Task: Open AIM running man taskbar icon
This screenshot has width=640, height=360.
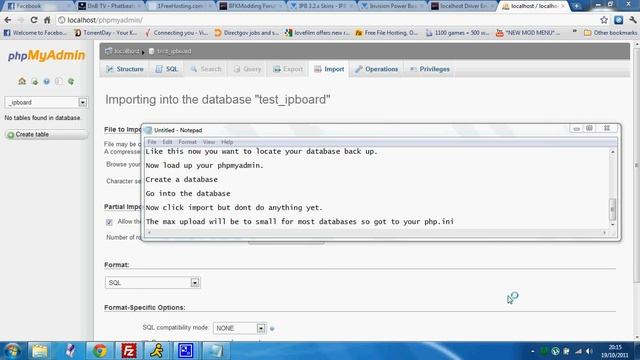Action: coord(157,351)
